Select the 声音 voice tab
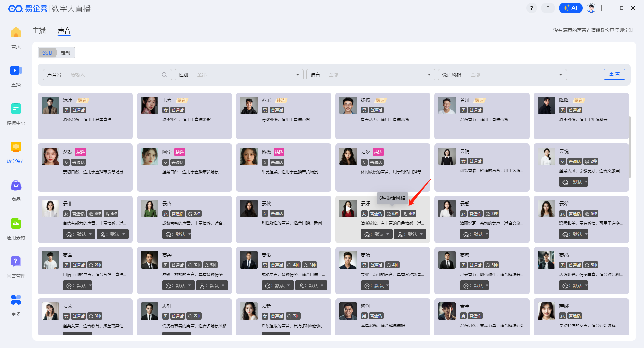Screen dimensions: 644x348 64,31
